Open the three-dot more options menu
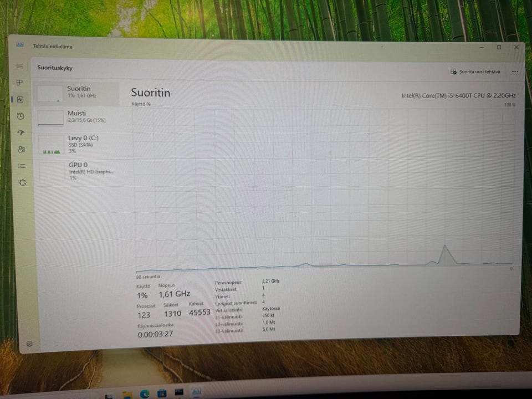Screen dimensions: 532x399 515,71
